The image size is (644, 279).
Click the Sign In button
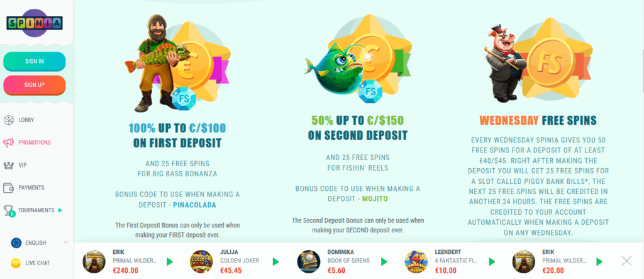click(35, 61)
